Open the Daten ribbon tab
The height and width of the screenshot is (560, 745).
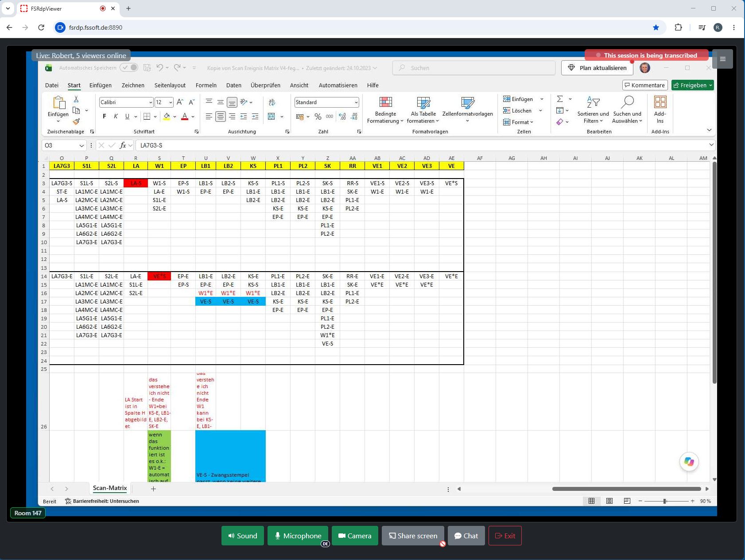coord(234,85)
